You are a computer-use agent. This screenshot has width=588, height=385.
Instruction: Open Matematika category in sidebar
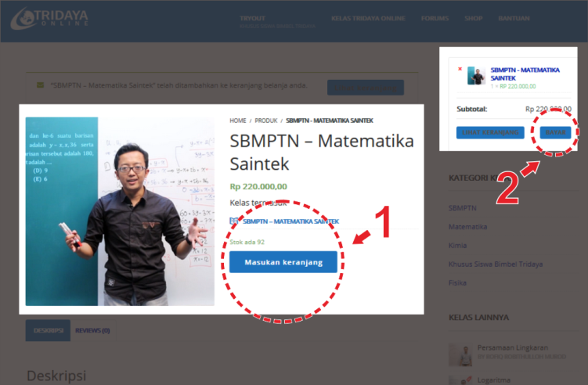pos(467,226)
